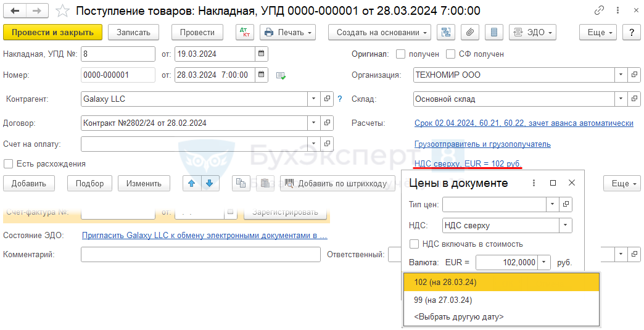This screenshot has width=644, height=330.
Task: Add the document to favorites star
Action: pyautogui.click(x=62, y=11)
